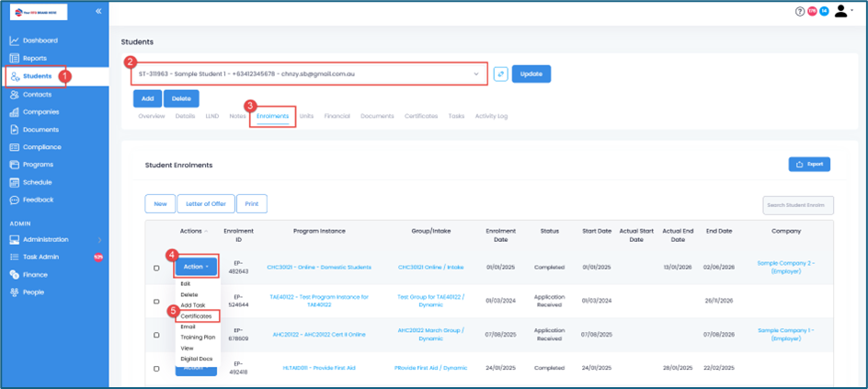
Task: Click the Letter of Offer button
Action: pyautogui.click(x=206, y=203)
